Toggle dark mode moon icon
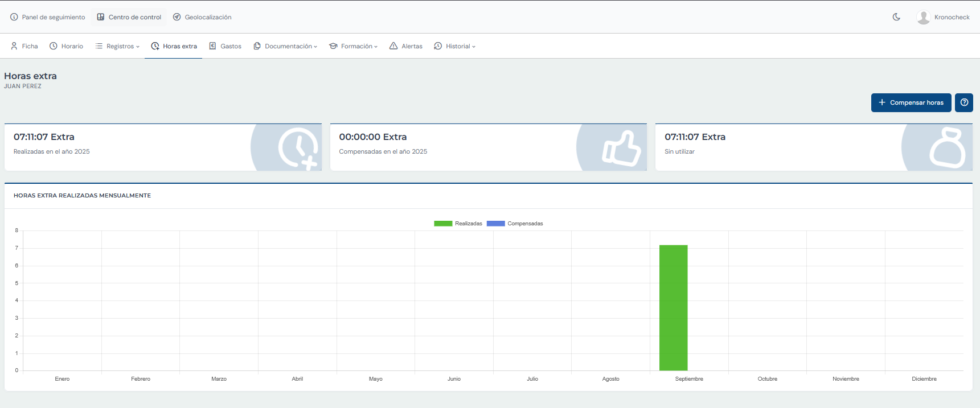 coord(896,17)
